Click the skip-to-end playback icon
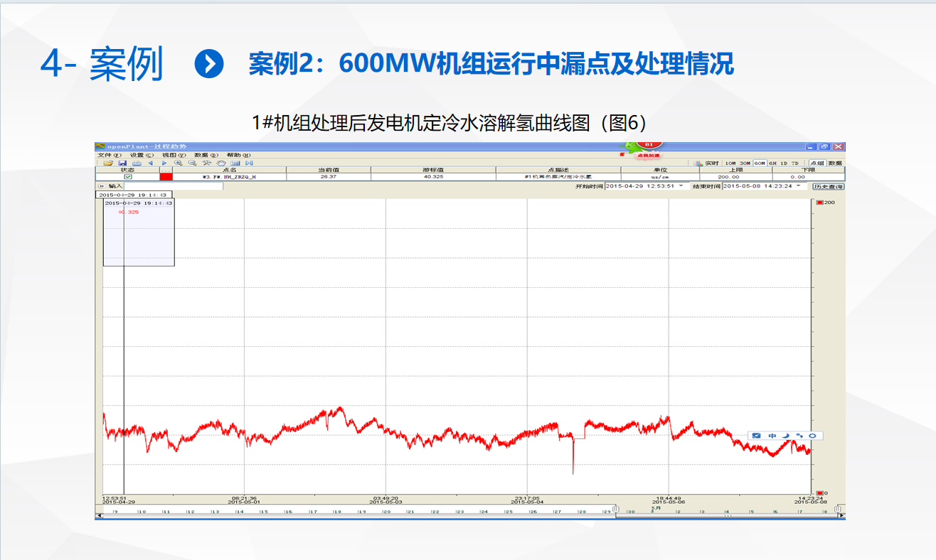936x560 pixels. tap(249, 163)
